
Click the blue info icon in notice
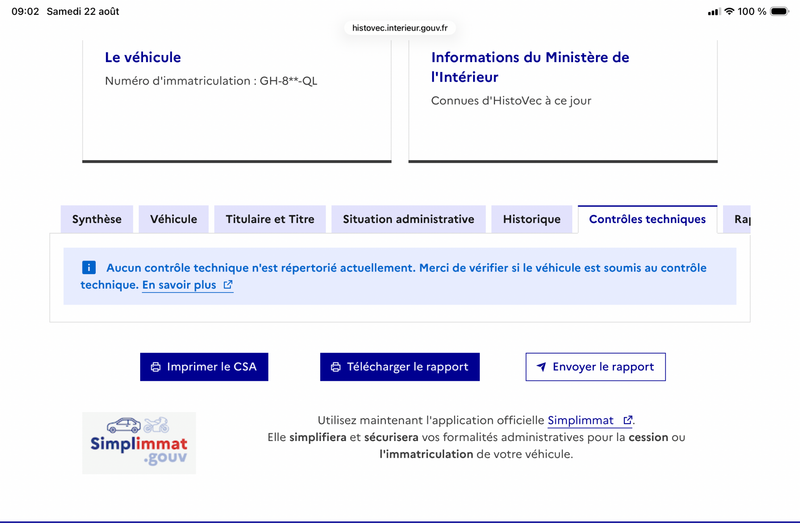pos(89,267)
